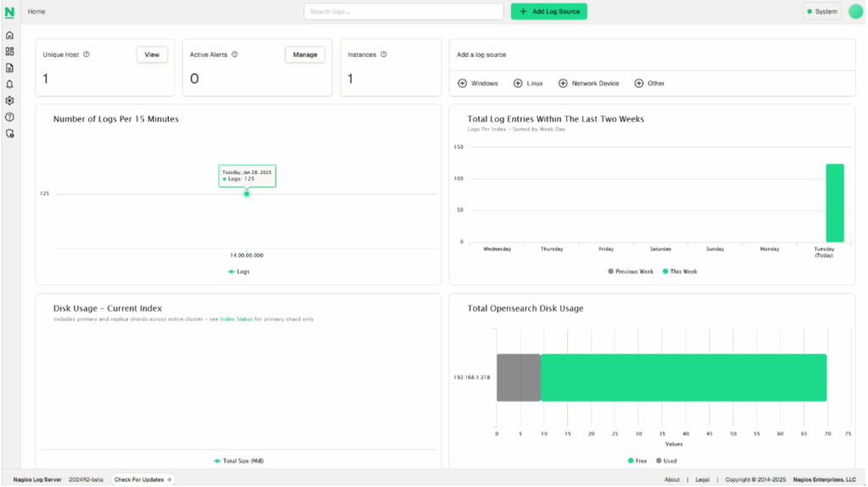Open the Reports document icon in sidebar
The image size is (868, 487).
(x=9, y=68)
